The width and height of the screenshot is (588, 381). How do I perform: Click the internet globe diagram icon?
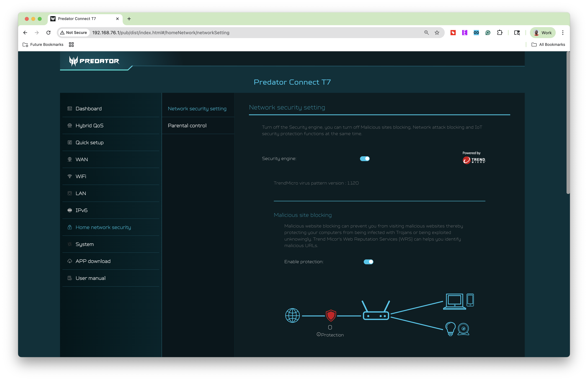click(293, 315)
